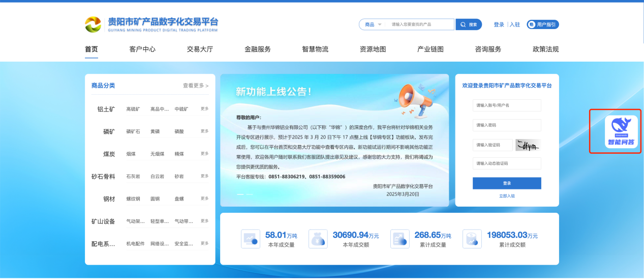Select 白云岩 subcategory
644x279 pixels.
[x=158, y=176]
